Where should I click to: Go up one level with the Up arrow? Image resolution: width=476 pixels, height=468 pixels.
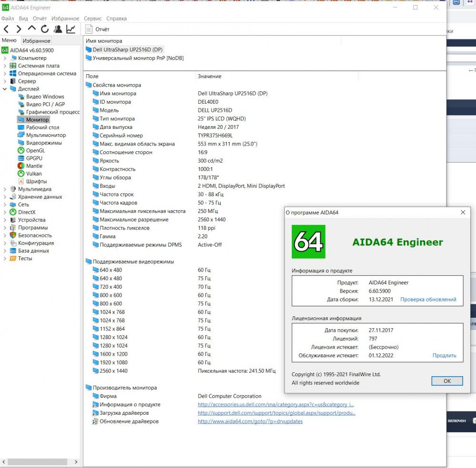click(x=31, y=29)
